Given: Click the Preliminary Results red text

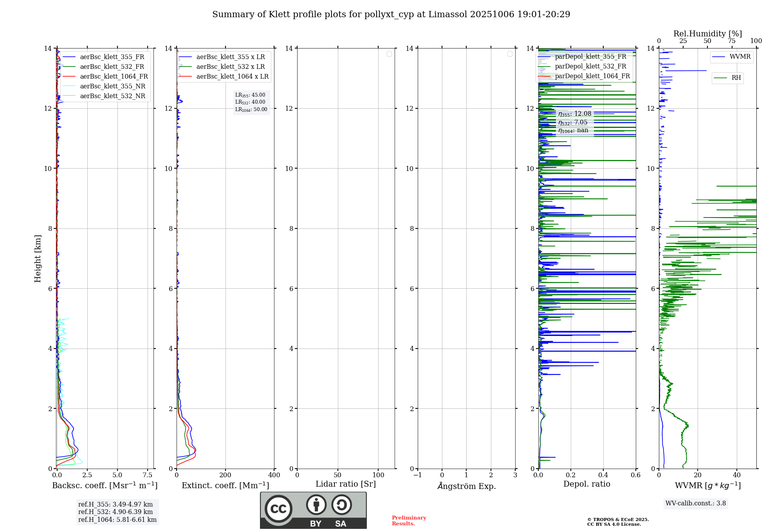Looking at the screenshot, I should (409, 521).
